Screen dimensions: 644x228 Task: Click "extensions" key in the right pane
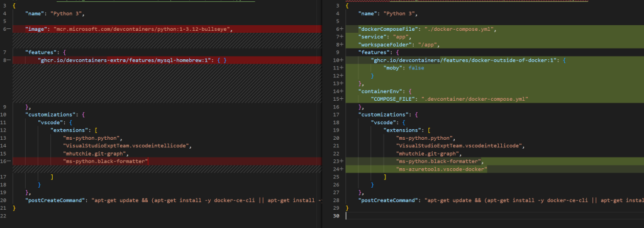402,130
